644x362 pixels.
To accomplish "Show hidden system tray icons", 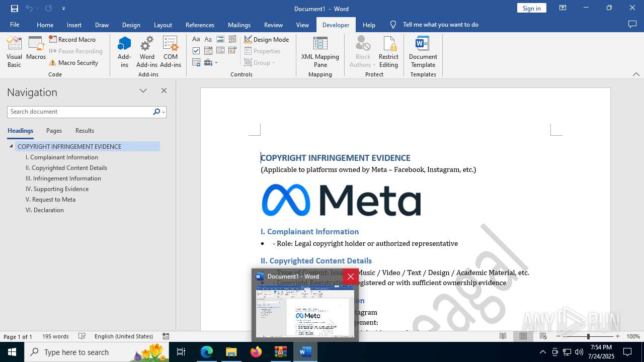I will [542, 352].
